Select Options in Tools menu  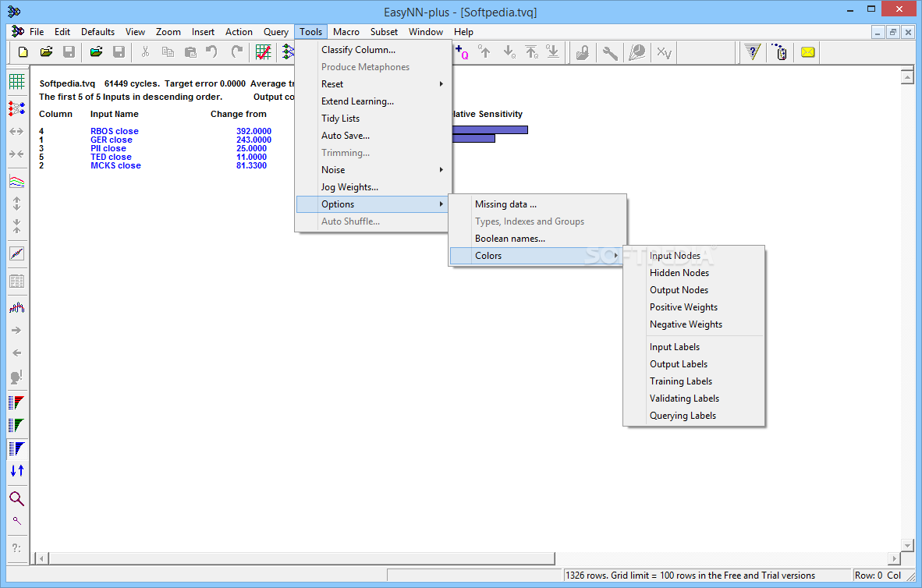[x=373, y=204]
